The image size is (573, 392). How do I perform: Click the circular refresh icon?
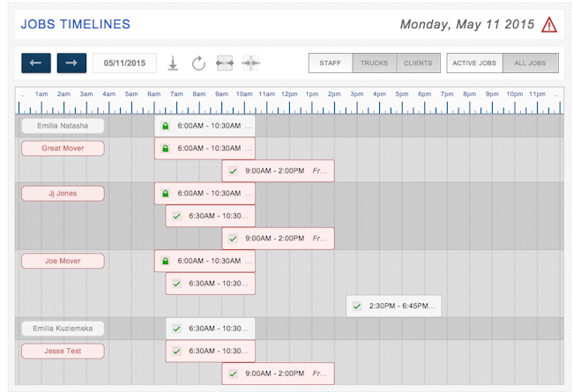click(x=198, y=63)
